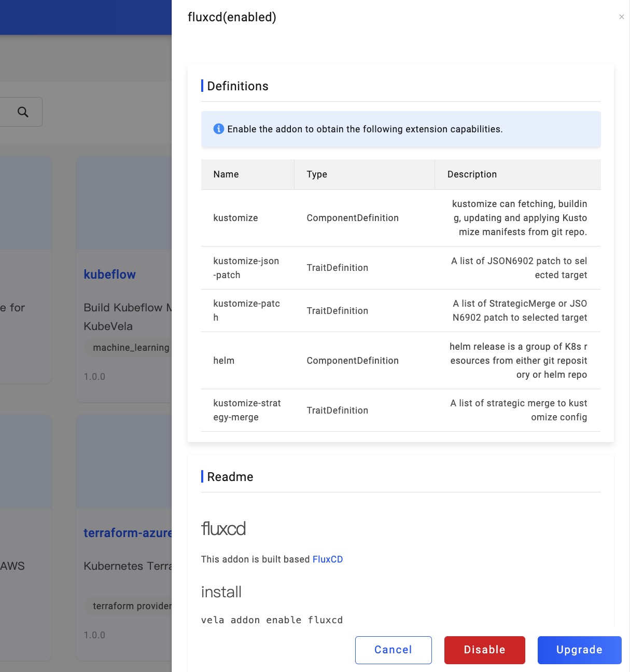
Task: Click the terraform provider tag
Action: pyautogui.click(x=132, y=606)
